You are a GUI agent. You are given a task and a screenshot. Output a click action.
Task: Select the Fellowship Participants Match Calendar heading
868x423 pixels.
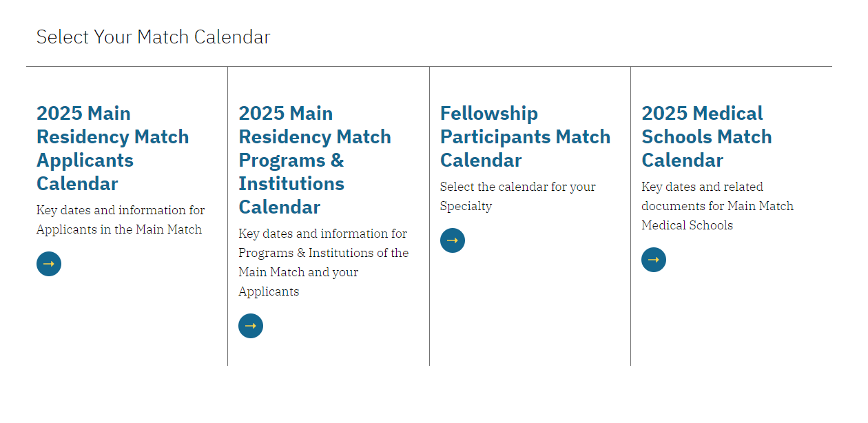click(526, 136)
